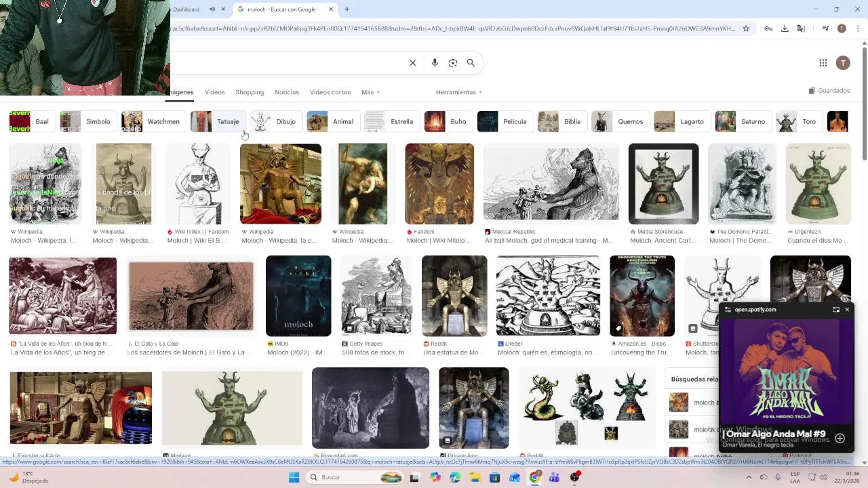Viewport: 868px width, 488px height.
Task: Open Guardados saved items
Action: click(x=829, y=91)
